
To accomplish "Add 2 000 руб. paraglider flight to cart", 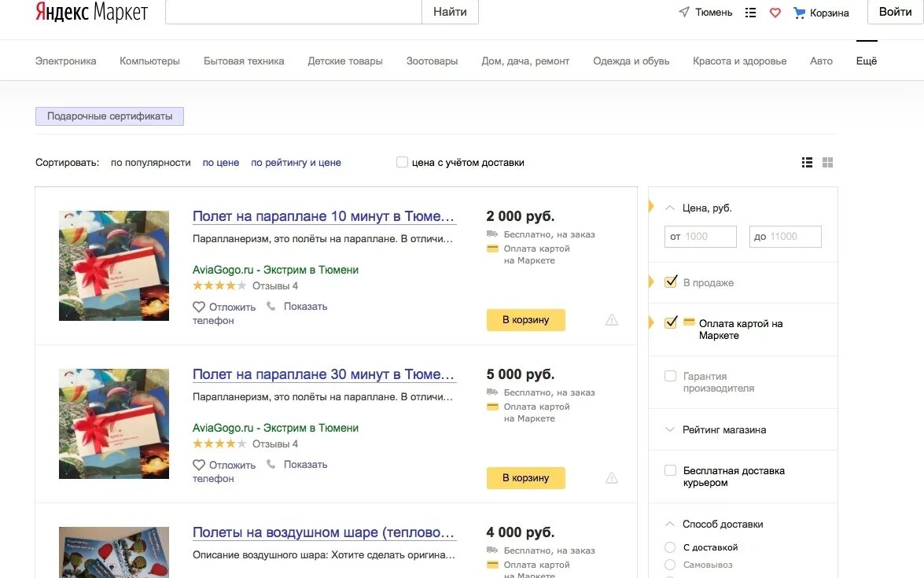I will pyautogui.click(x=525, y=320).
